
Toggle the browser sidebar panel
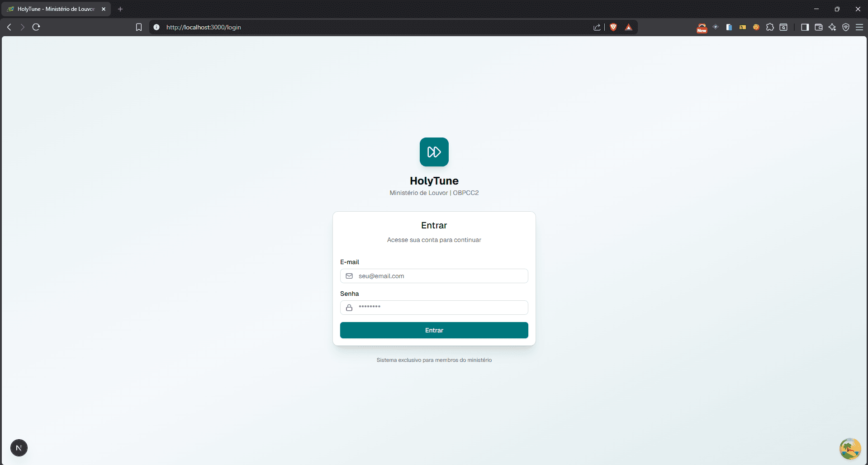click(x=805, y=27)
